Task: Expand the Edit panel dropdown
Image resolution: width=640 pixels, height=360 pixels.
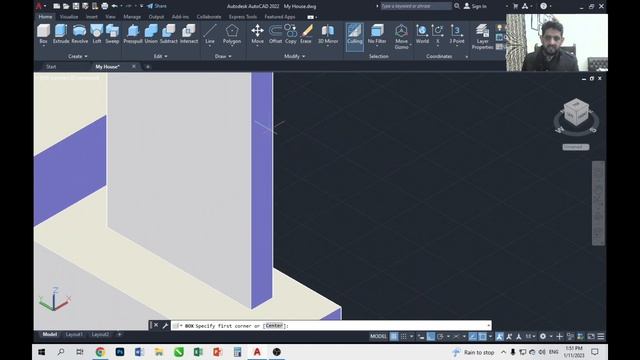Action: (160, 56)
